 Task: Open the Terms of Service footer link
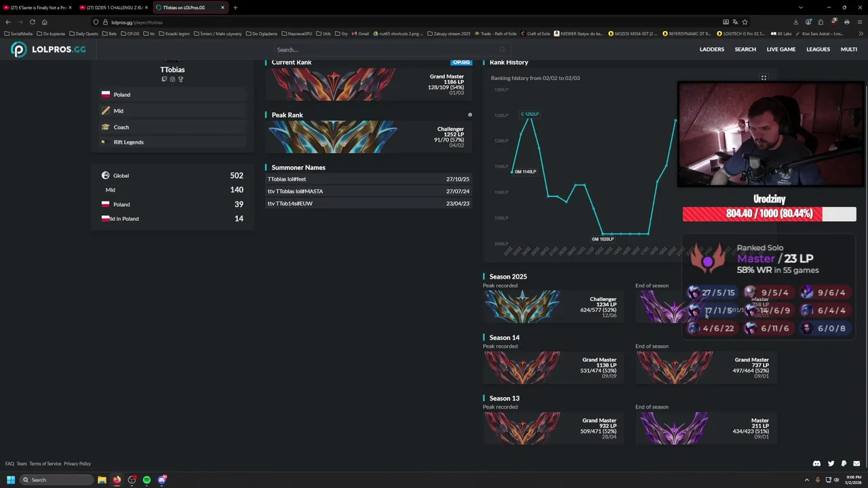[x=45, y=464]
